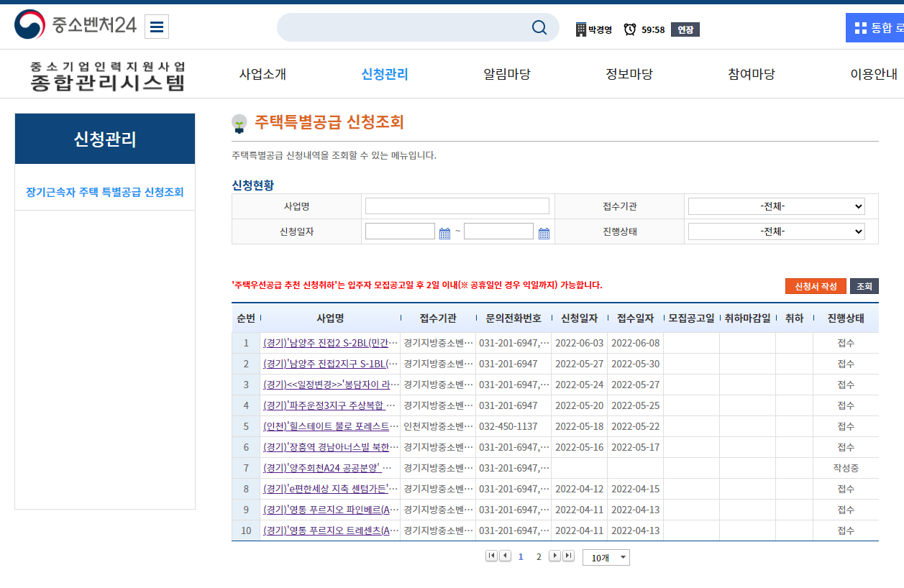Sort by 순번 column header
This screenshot has height=588, width=904.
[246, 318]
